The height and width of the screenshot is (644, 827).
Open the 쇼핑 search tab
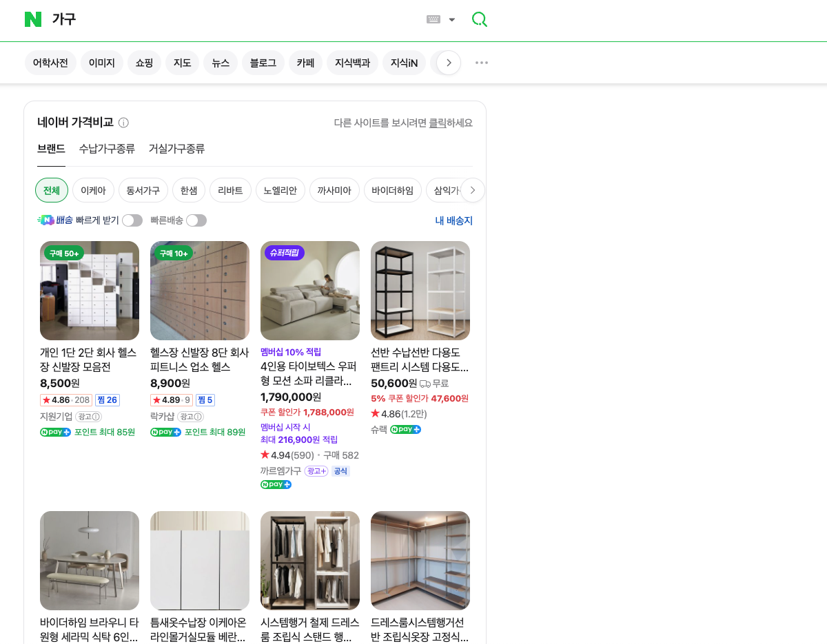[x=144, y=63]
